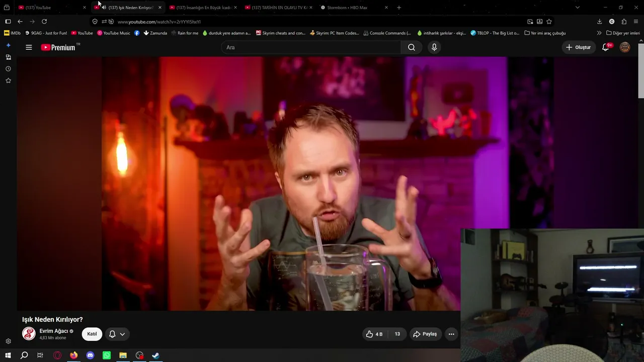Open TBLOP - The Big List bookmark

(x=495, y=33)
